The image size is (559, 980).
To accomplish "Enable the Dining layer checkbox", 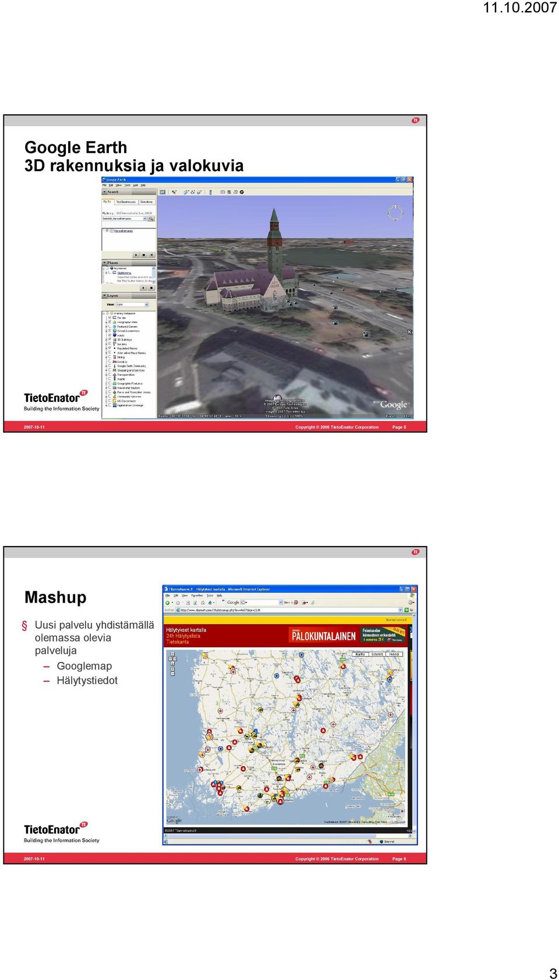I will click(109, 357).
